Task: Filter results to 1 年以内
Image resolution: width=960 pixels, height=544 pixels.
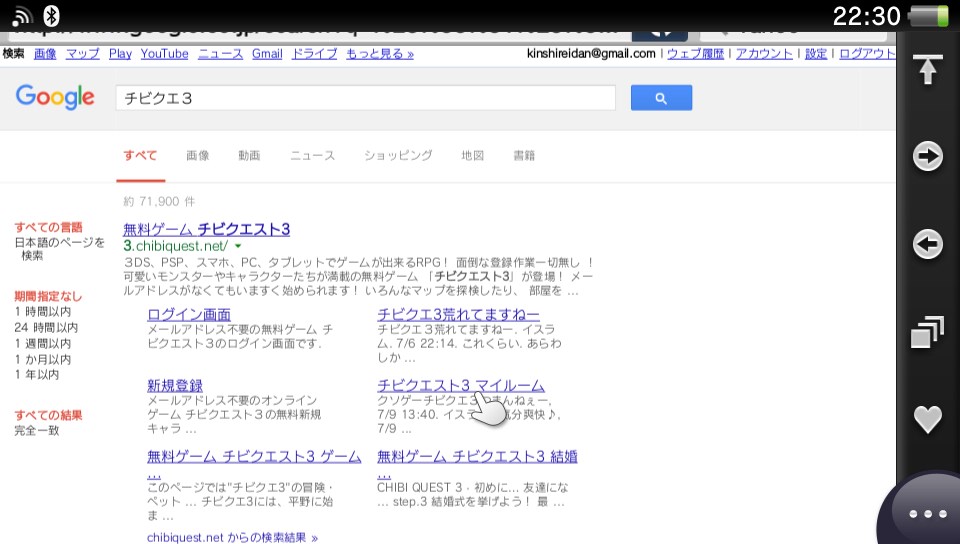Action: point(37,374)
